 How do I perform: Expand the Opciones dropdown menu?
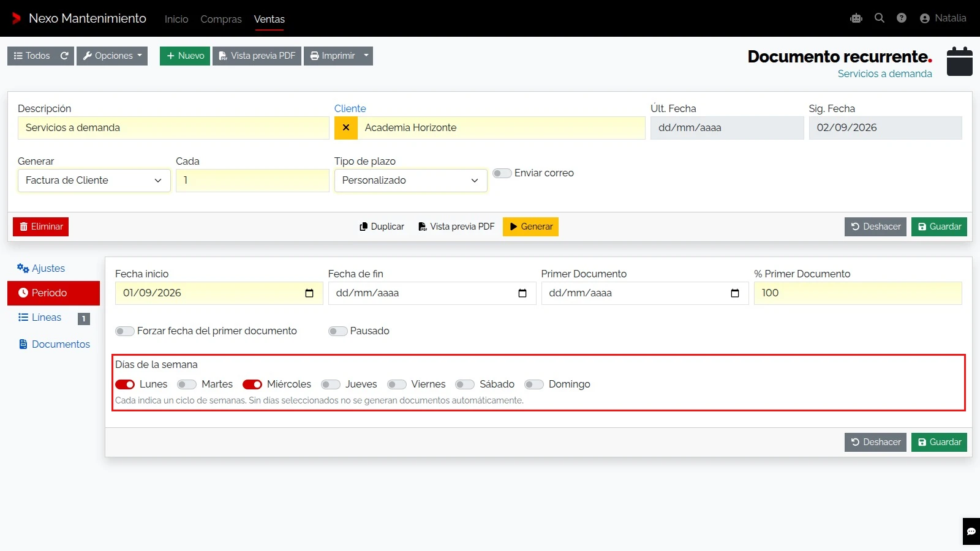[x=112, y=56]
